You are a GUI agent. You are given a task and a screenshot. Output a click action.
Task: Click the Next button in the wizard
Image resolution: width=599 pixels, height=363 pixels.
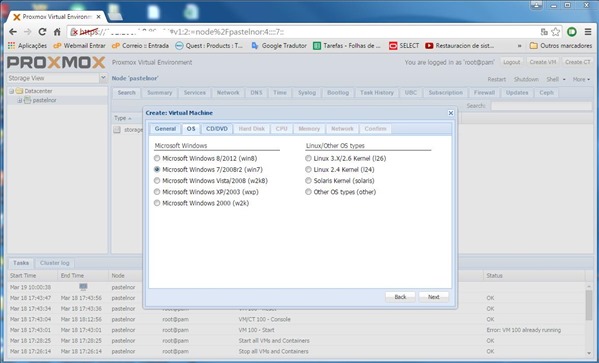tap(434, 297)
